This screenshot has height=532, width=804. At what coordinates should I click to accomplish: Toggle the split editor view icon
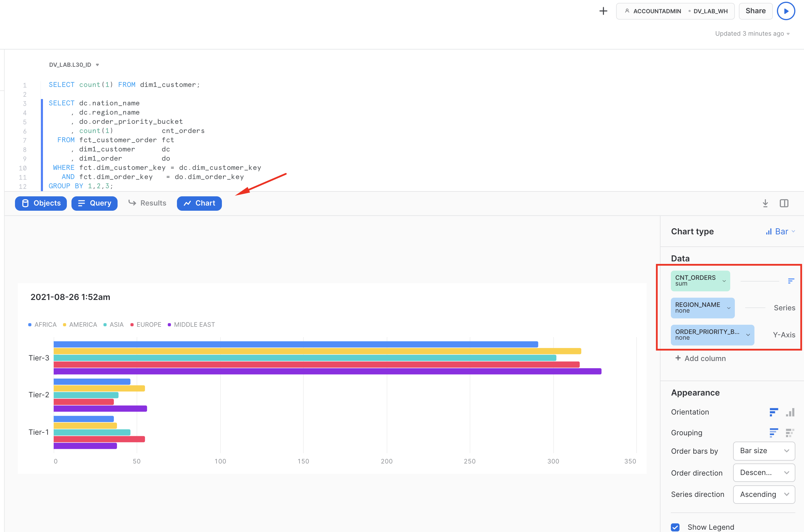pos(784,203)
